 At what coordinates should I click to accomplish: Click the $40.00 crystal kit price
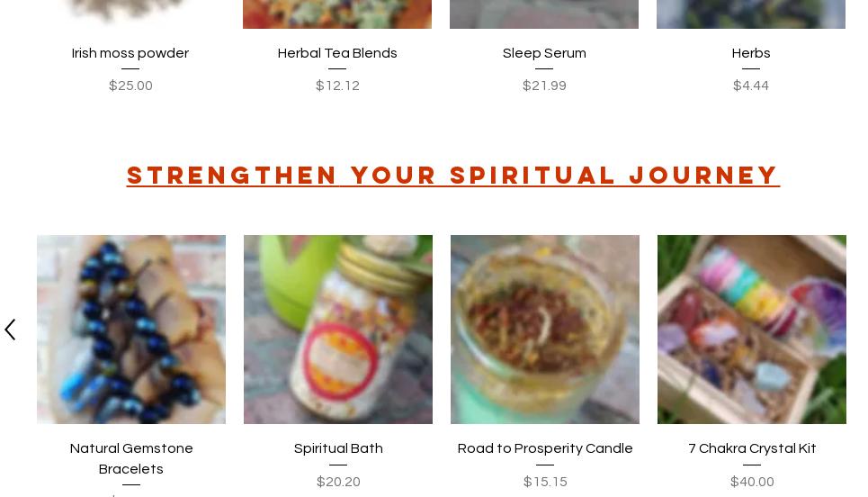click(x=752, y=482)
